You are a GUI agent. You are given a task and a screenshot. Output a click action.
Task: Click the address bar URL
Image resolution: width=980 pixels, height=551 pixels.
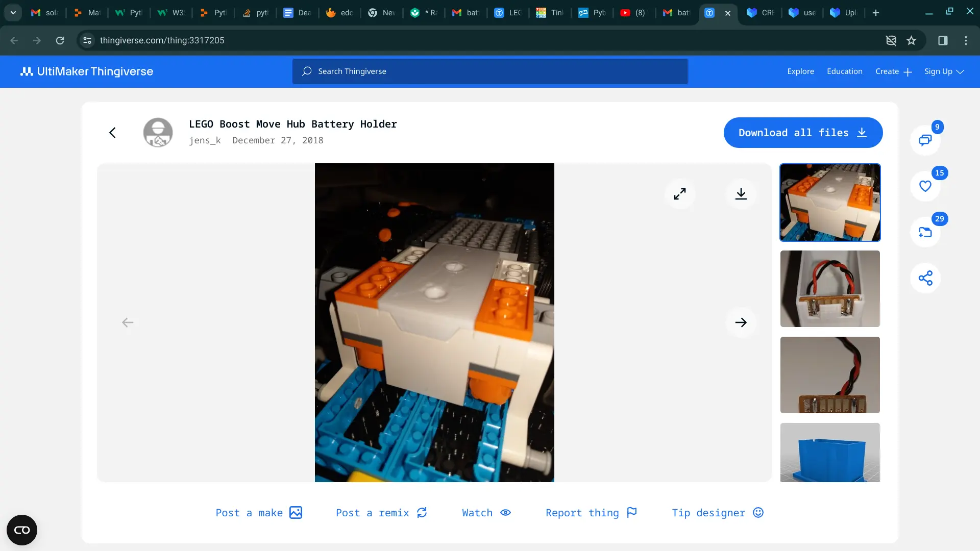pos(162,40)
